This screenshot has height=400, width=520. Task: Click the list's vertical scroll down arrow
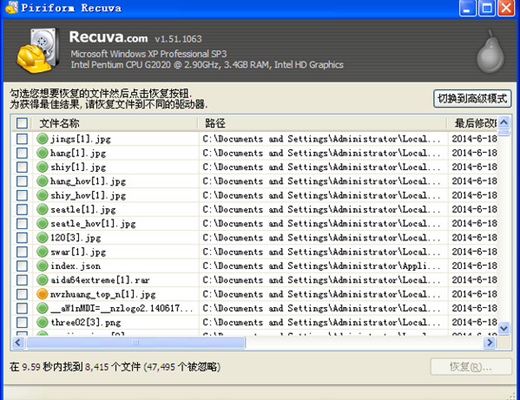504,329
